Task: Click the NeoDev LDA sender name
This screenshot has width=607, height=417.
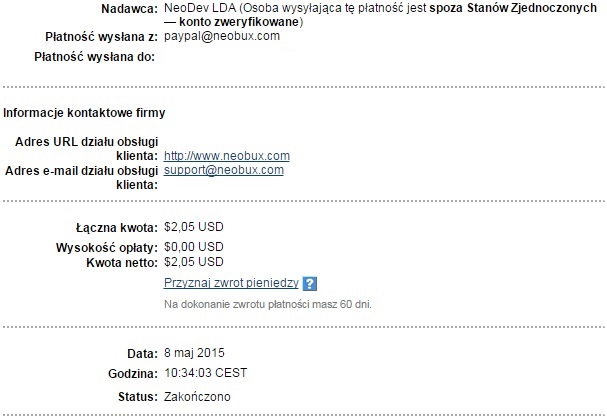Action: (x=200, y=8)
